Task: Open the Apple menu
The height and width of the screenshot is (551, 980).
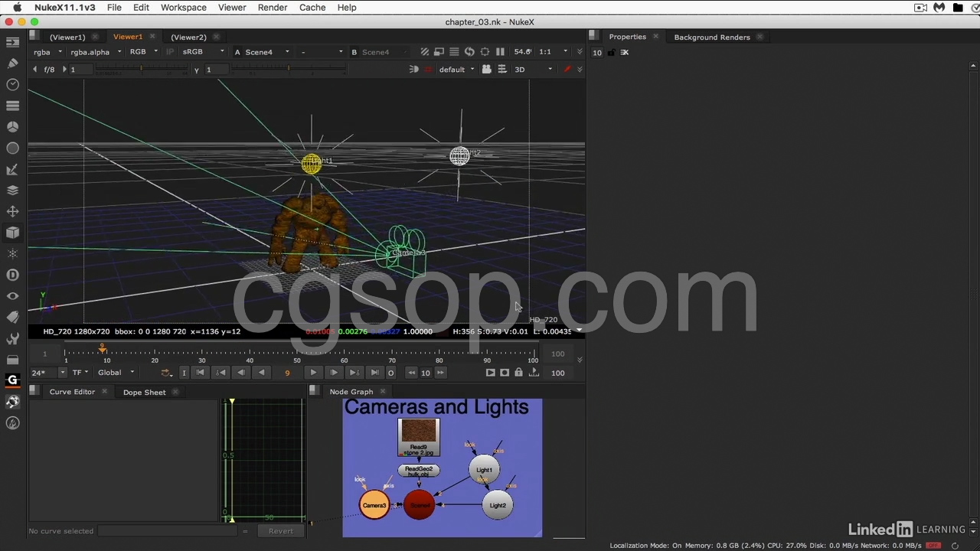Action: tap(17, 8)
